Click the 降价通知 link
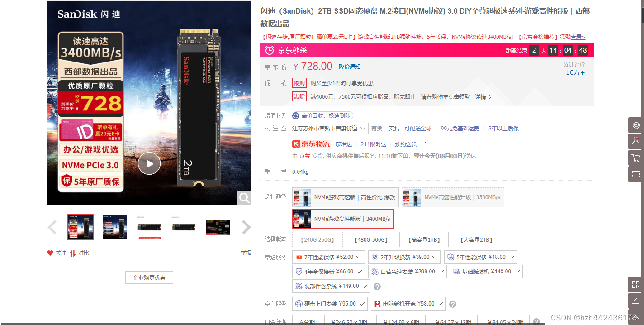Viewport: 644px width, 325px height. point(350,67)
